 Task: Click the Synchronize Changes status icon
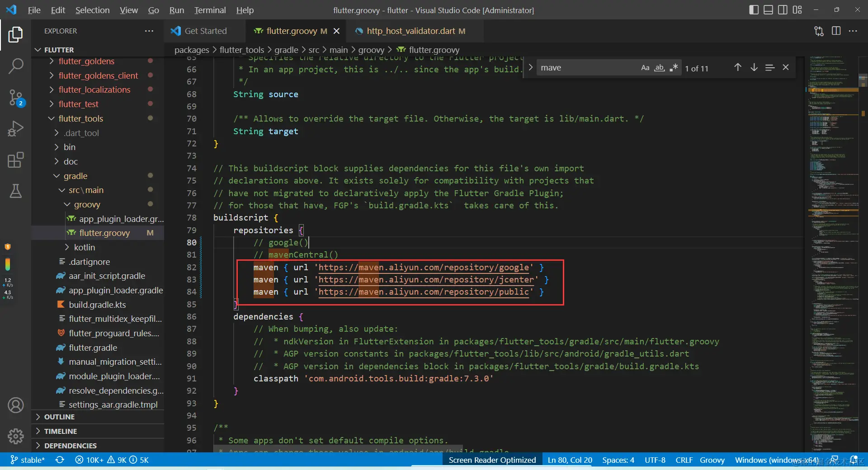pos(60,460)
